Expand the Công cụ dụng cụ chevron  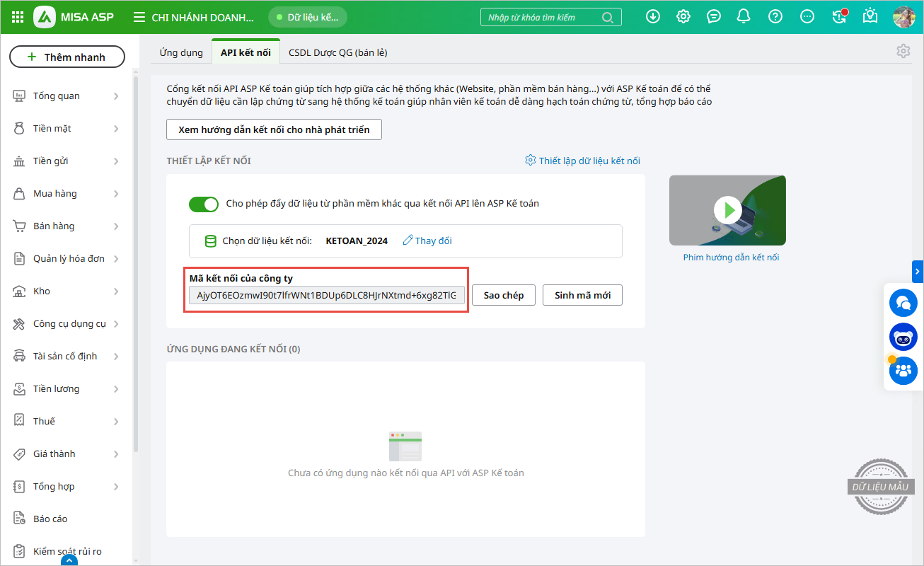(116, 324)
